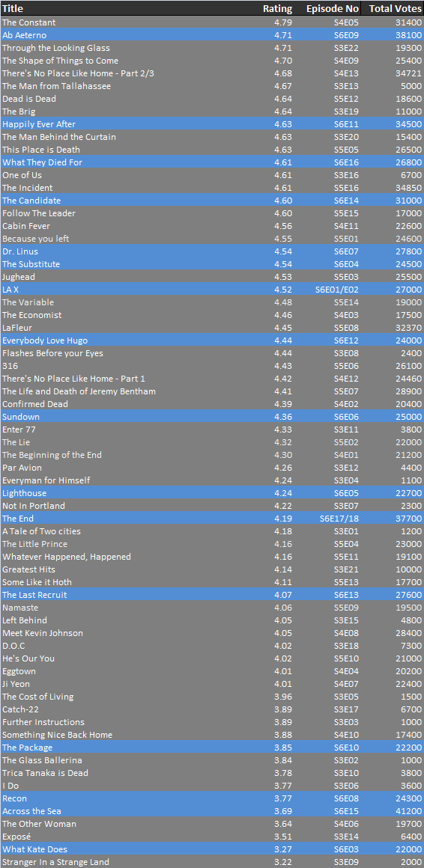Select The Variable title cell
Viewport: 424px width, 868px height.
click(28, 302)
